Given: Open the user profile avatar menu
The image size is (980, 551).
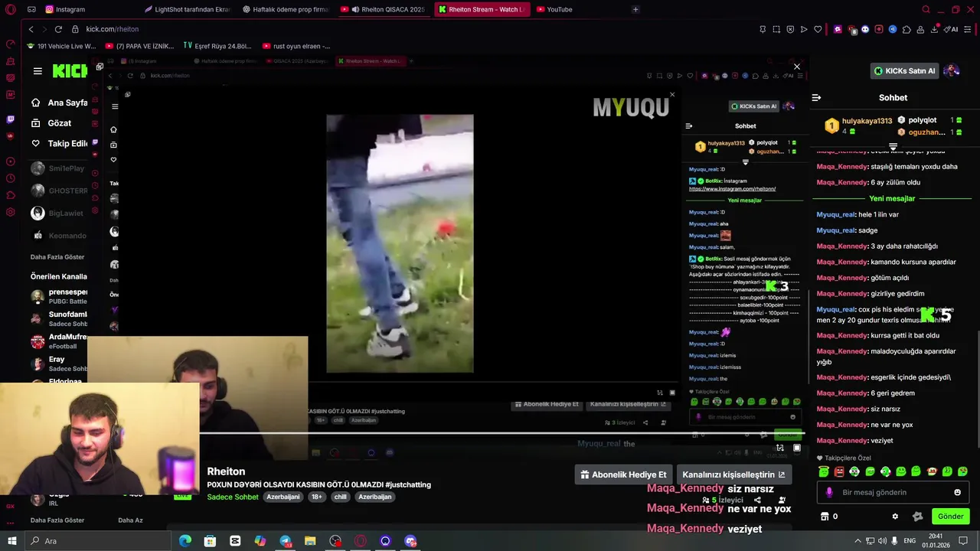Looking at the screenshot, I should pyautogui.click(x=952, y=70).
